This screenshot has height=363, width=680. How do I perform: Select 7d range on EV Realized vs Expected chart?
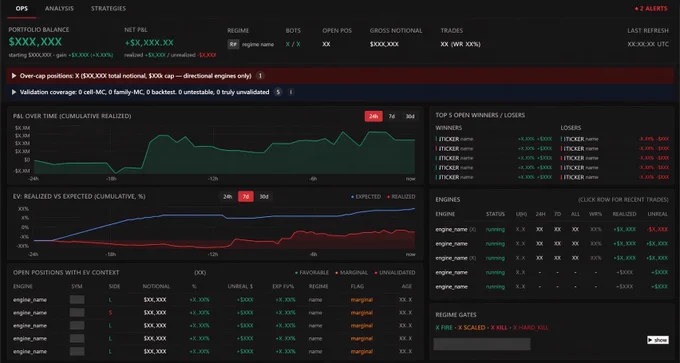(x=246, y=196)
